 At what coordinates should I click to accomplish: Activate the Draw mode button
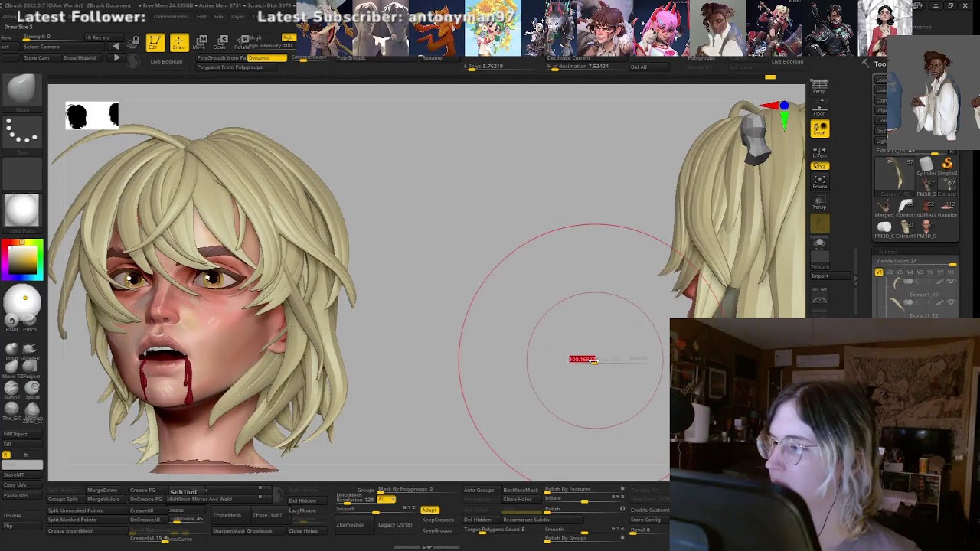[179, 42]
